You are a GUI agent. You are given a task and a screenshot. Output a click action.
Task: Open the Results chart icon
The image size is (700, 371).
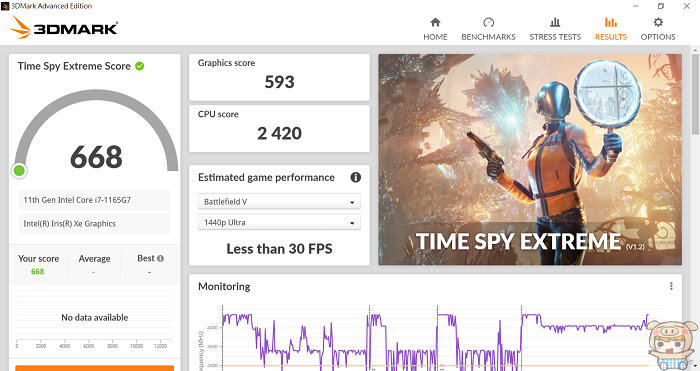point(611,22)
